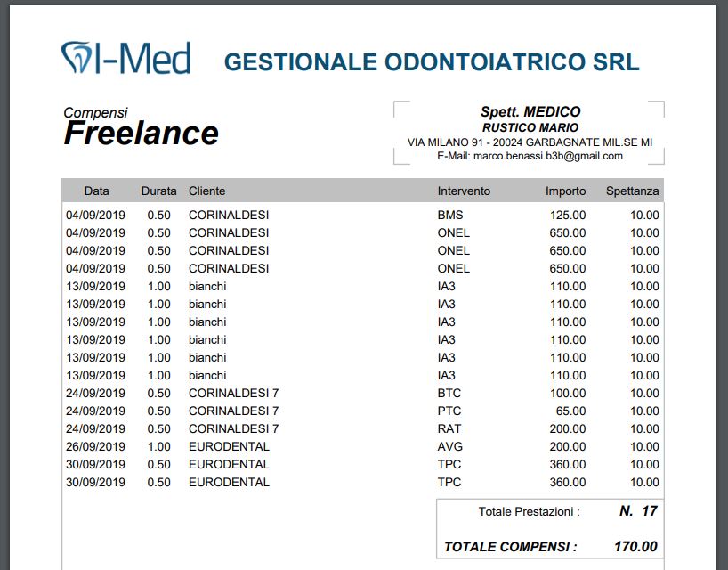Click the BMS intervention entry
This screenshot has width=728, height=570.
[449, 215]
